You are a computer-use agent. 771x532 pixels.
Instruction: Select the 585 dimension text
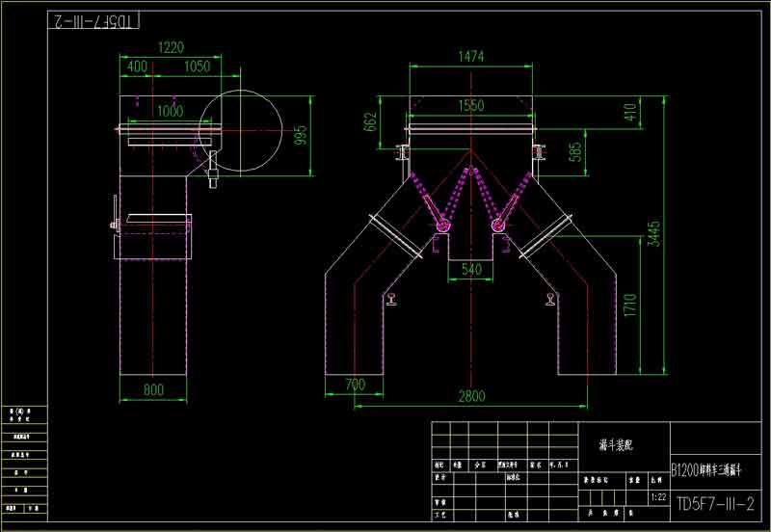(575, 151)
